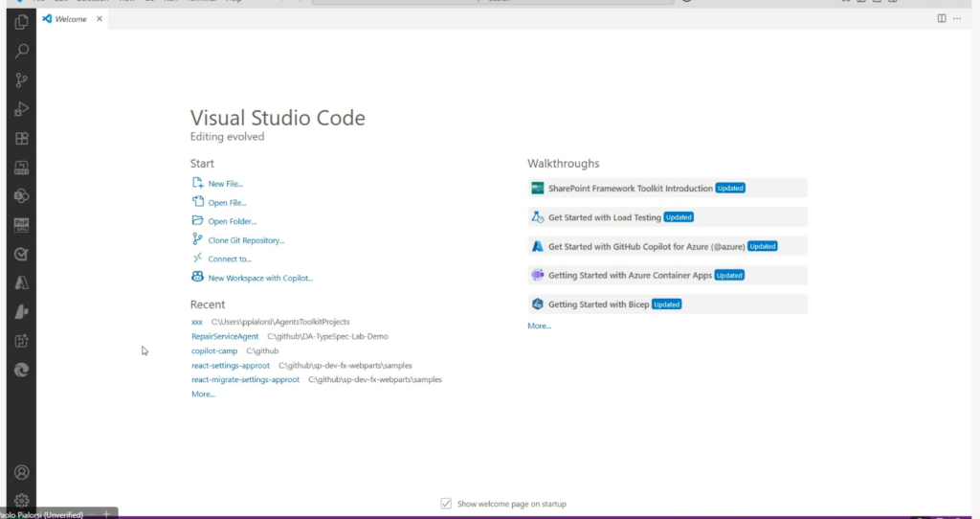The width and height of the screenshot is (980, 519).
Task: Click the Clone Git Repository icon
Action: (197, 238)
